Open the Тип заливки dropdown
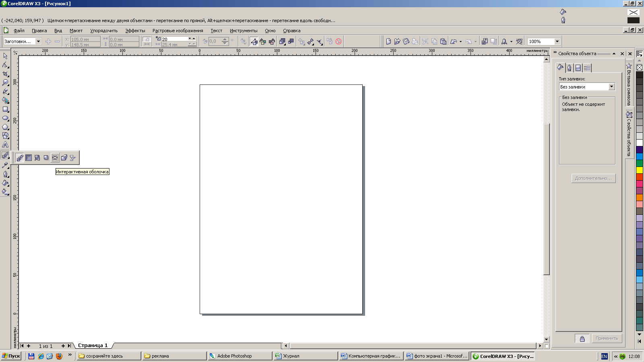Screen dimensions: 644x362 click(611, 87)
